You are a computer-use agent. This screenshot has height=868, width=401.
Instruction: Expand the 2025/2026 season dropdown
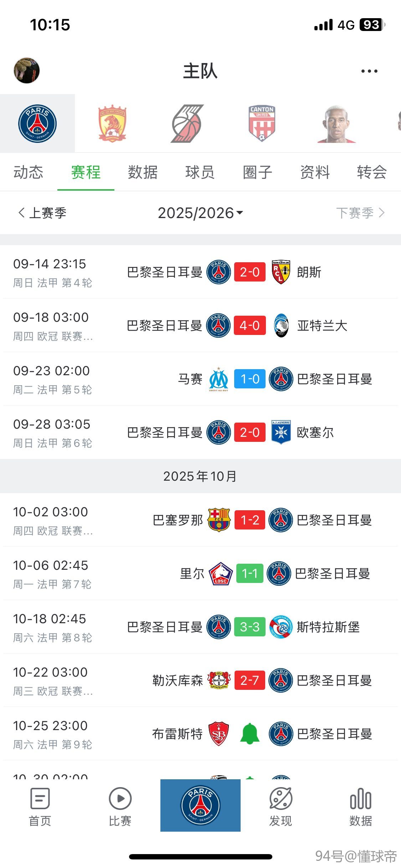(200, 213)
